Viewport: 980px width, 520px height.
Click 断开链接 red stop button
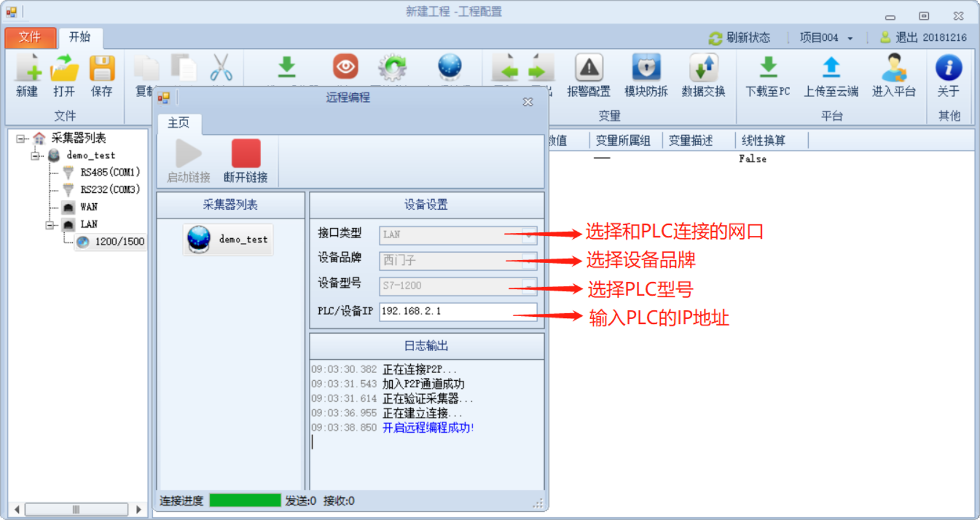(x=246, y=161)
